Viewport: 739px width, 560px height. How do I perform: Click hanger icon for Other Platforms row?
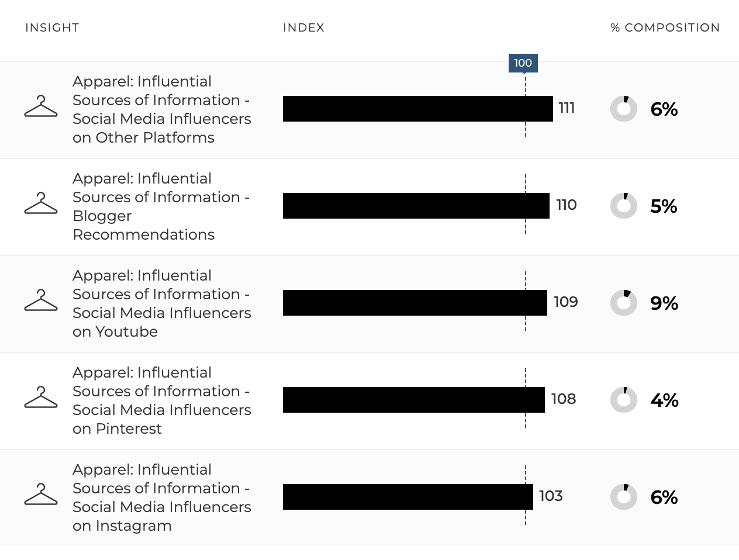tap(41, 106)
